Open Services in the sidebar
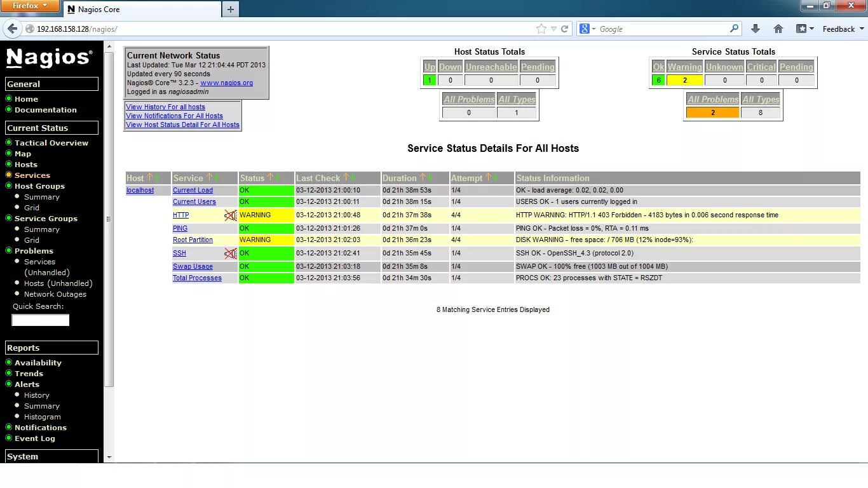868x488 pixels. pos(32,175)
